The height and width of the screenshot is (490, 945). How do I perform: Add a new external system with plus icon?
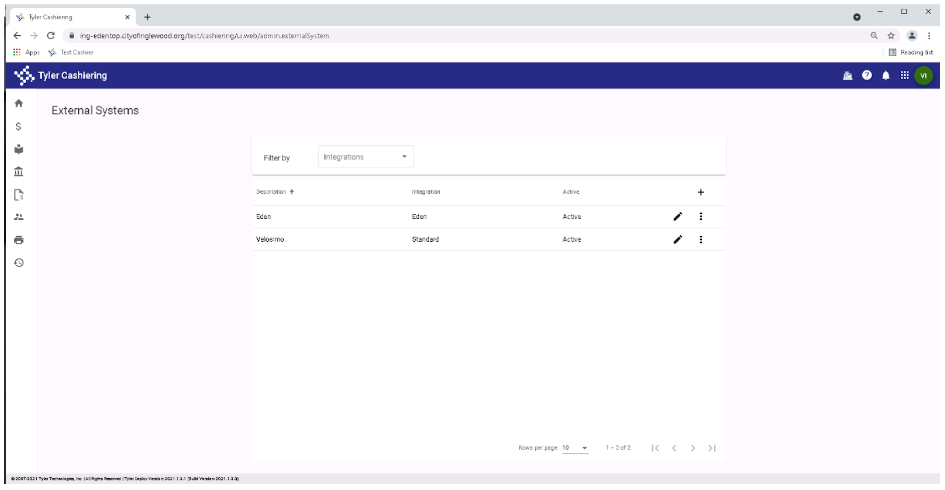point(700,192)
